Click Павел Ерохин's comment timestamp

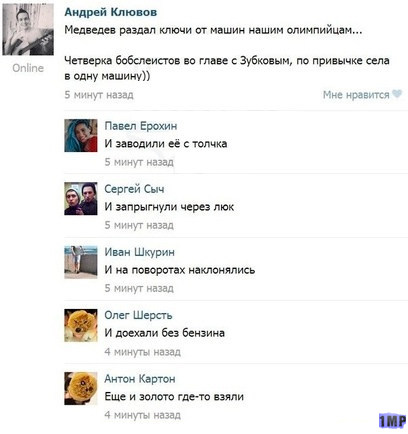tap(139, 162)
